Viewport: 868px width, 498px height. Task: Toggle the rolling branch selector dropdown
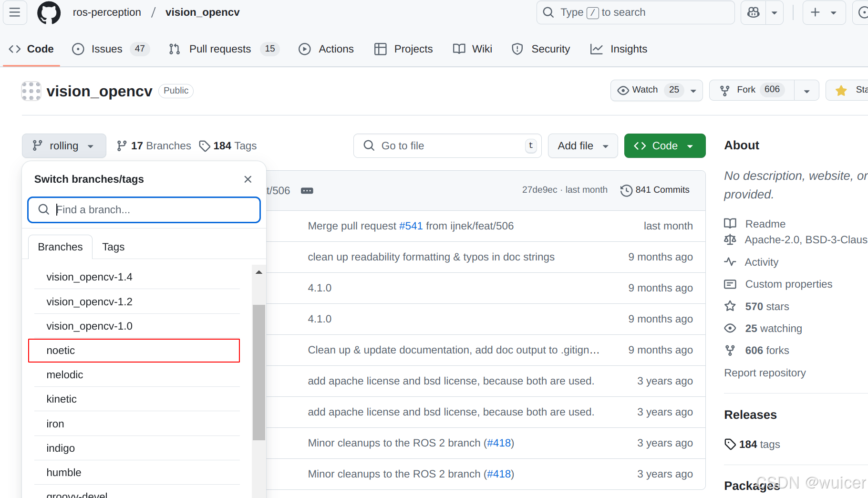pyautogui.click(x=64, y=145)
